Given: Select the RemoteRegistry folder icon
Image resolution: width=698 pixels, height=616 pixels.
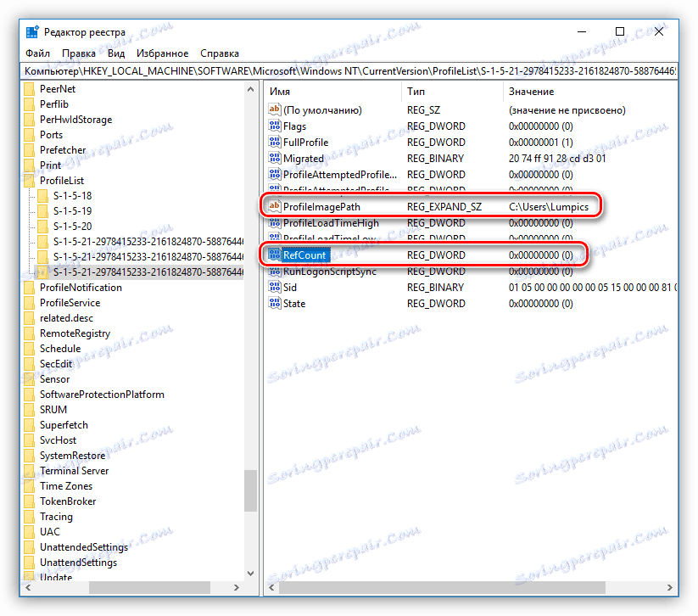Looking at the screenshot, I should pos(30,333).
